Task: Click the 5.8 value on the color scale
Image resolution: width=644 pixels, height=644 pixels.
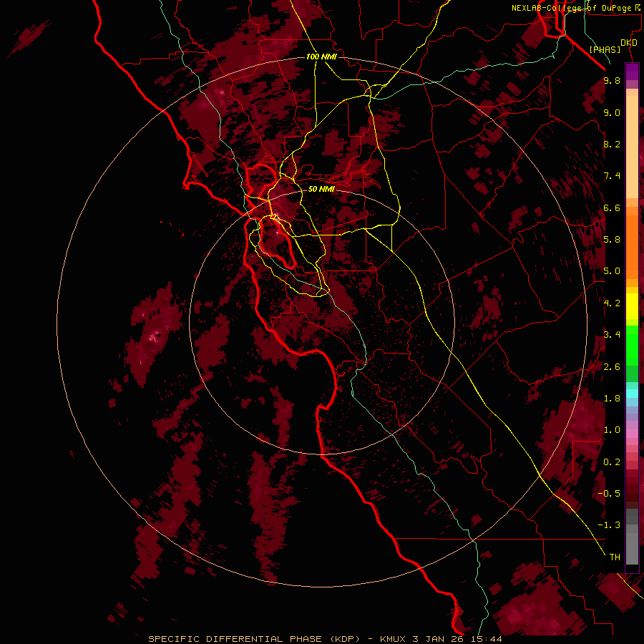Action: (x=612, y=239)
